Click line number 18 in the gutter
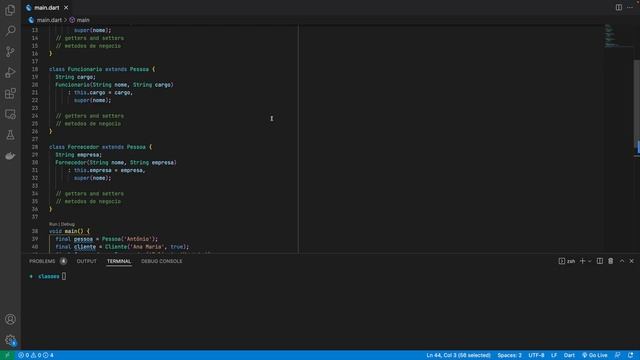640x360 pixels. [35, 69]
